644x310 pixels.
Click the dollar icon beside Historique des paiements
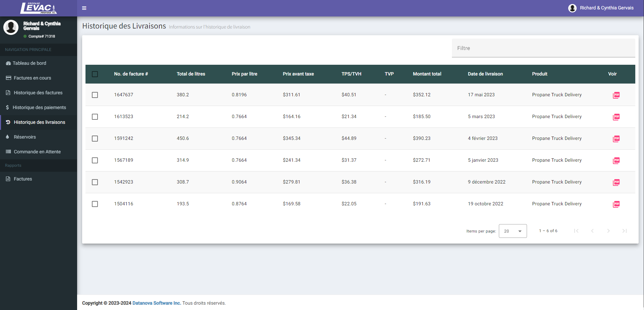click(7, 107)
